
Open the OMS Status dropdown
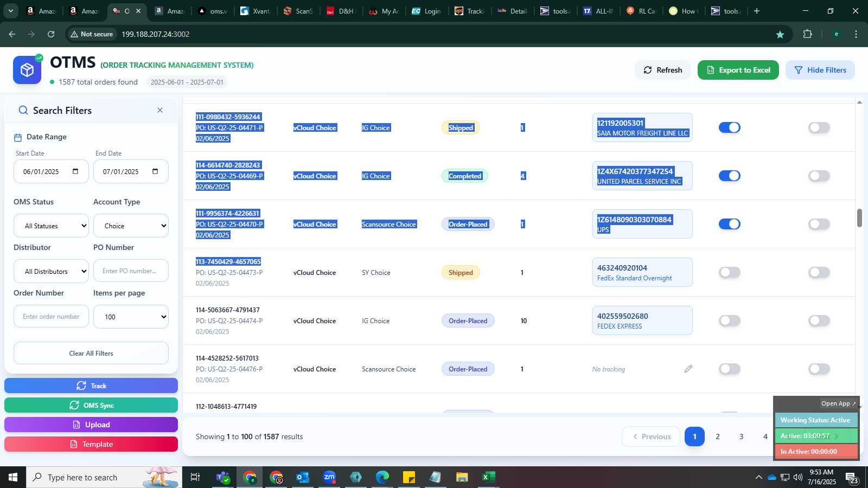(x=51, y=226)
